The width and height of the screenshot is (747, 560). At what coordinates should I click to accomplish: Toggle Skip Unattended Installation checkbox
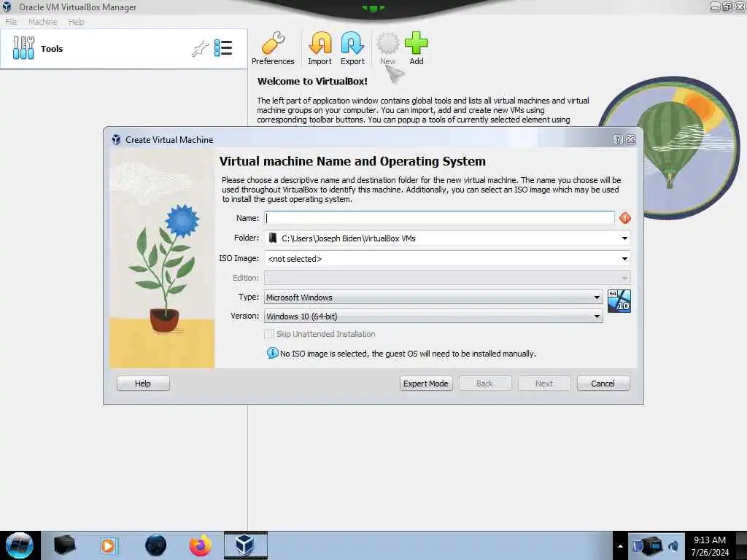click(269, 334)
